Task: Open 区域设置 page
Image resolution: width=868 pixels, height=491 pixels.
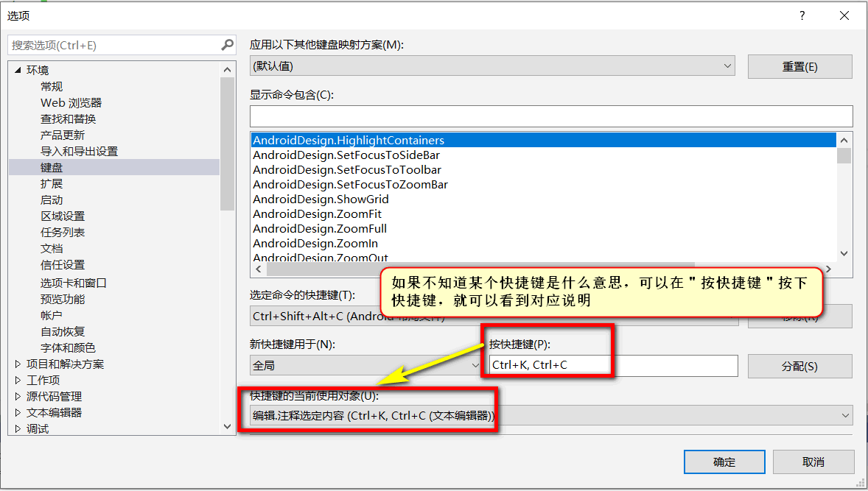Action: [x=63, y=216]
